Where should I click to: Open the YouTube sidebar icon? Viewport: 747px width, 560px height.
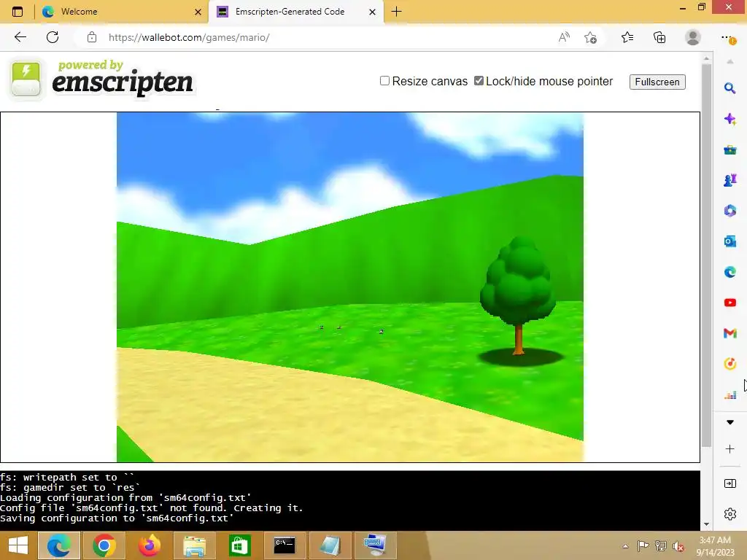click(729, 303)
